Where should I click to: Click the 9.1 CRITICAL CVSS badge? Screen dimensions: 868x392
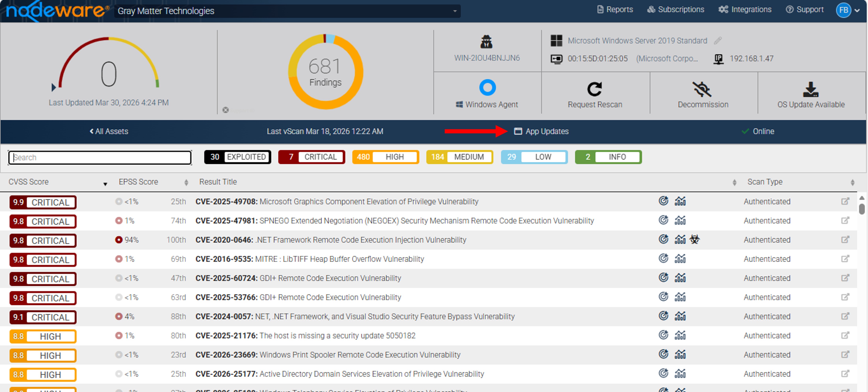point(43,317)
